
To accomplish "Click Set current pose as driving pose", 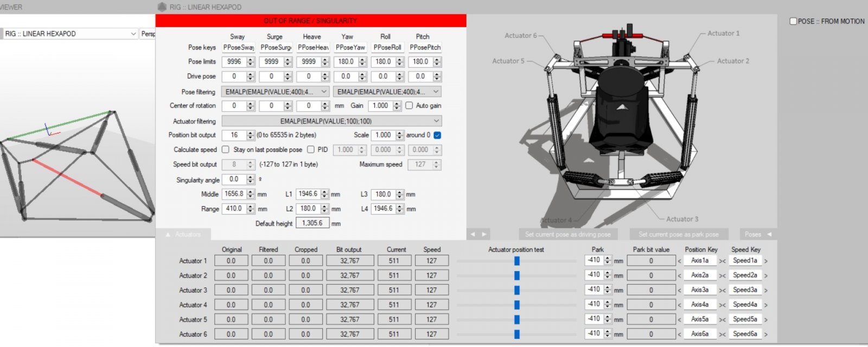I will click(567, 234).
